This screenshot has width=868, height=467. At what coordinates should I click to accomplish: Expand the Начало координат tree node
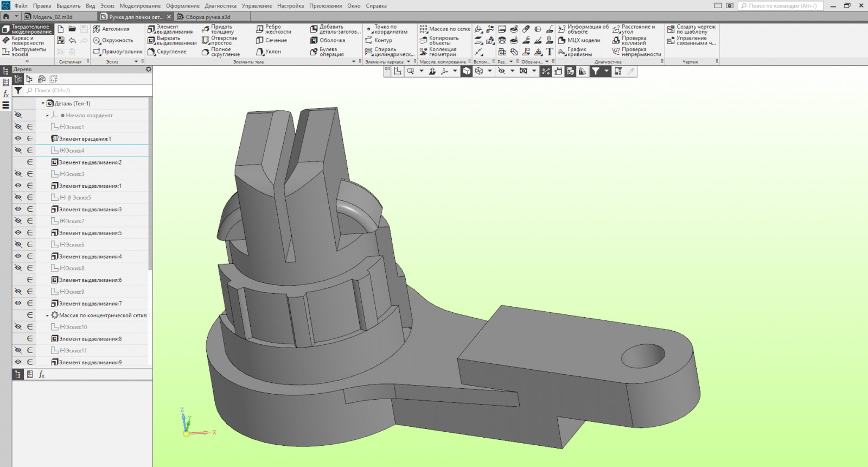point(48,115)
